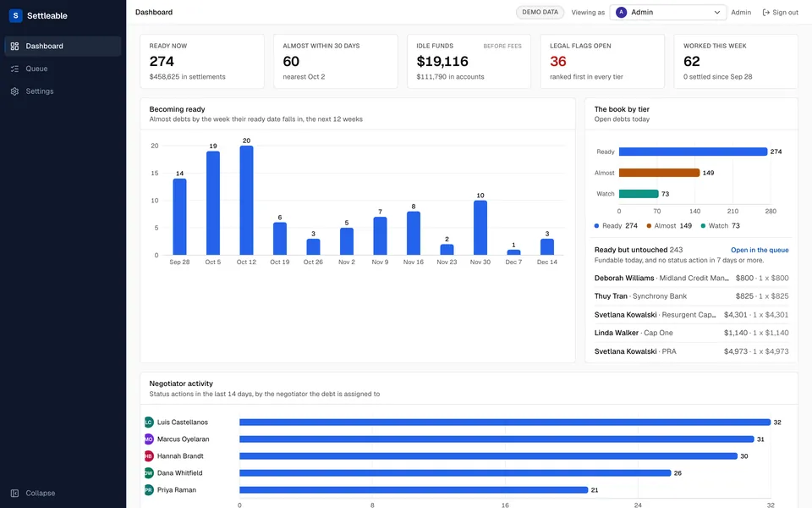Click the Admin avatar circle in selector
Screen dimensions: 812x508
pyautogui.click(x=621, y=12)
